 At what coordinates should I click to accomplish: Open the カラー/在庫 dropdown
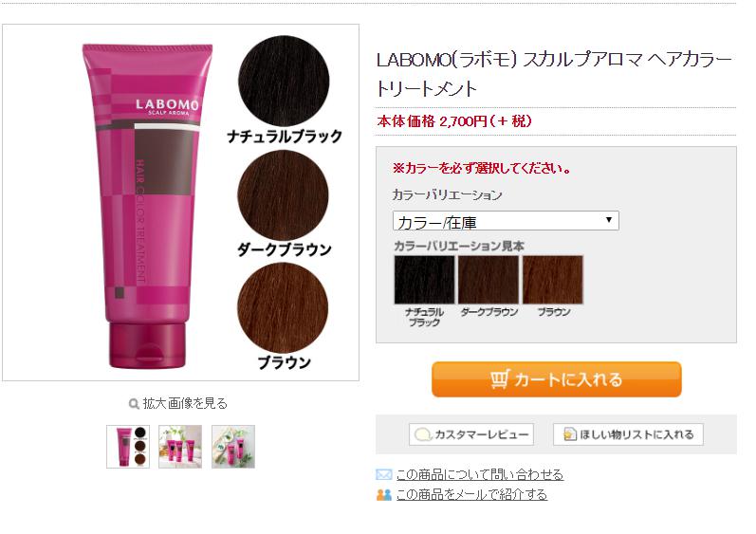pos(506,221)
